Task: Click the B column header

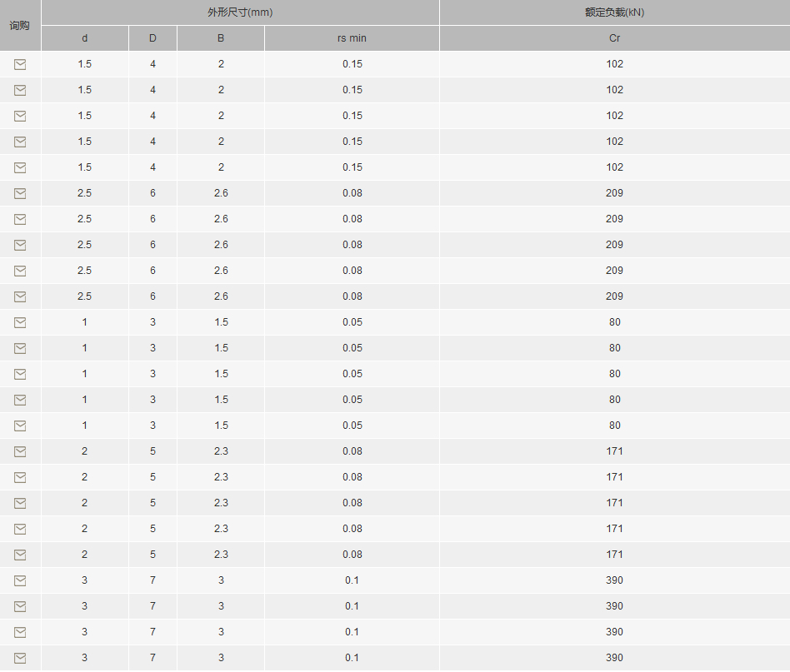Action: tap(221, 38)
